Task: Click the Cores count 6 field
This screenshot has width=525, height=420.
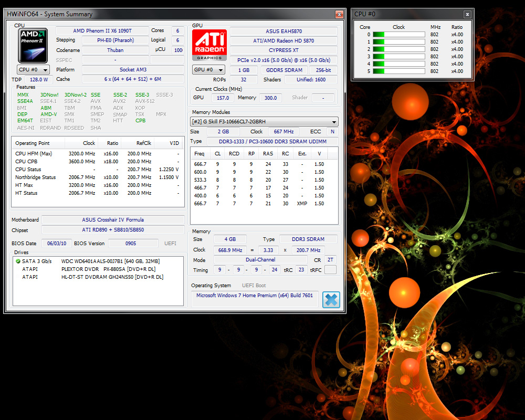Action: tap(177, 31)
